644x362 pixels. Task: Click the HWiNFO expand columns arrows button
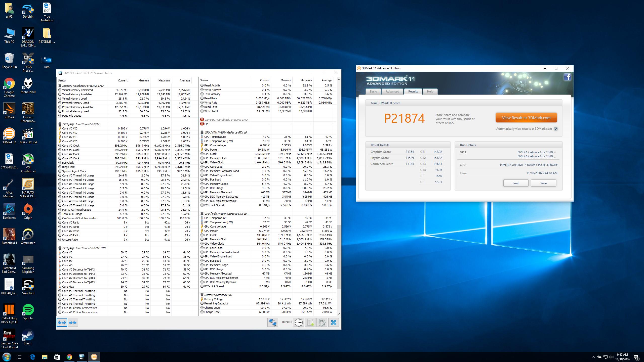point(62,323)
